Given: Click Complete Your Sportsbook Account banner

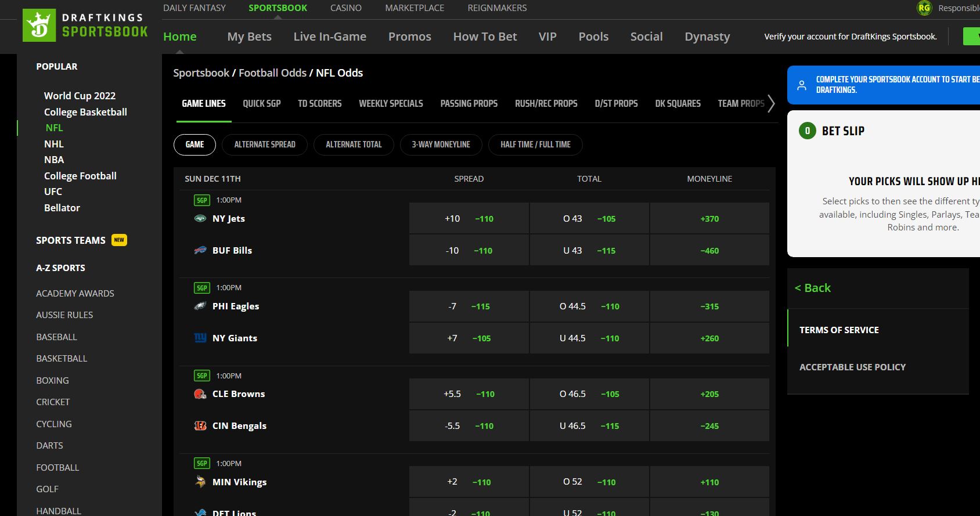Looking at the screenshot, I should [884, 85].
